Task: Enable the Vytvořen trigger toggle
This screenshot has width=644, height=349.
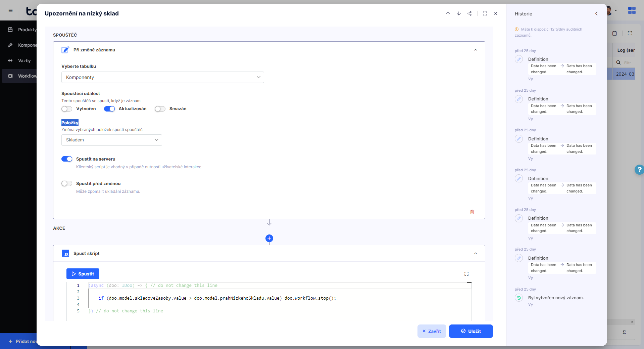Action: tap(67, 109)
